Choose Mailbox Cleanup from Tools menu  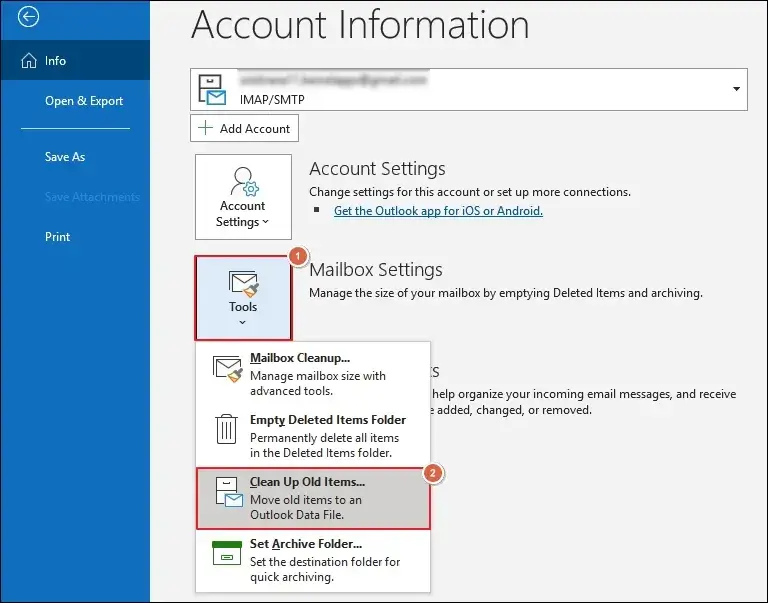click(x=313, y=374)
